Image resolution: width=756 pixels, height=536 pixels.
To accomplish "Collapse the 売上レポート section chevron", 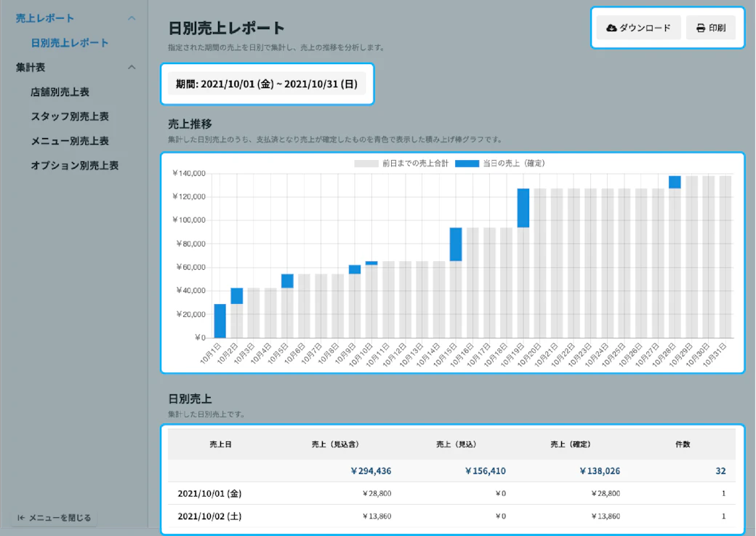I will 132,18.
